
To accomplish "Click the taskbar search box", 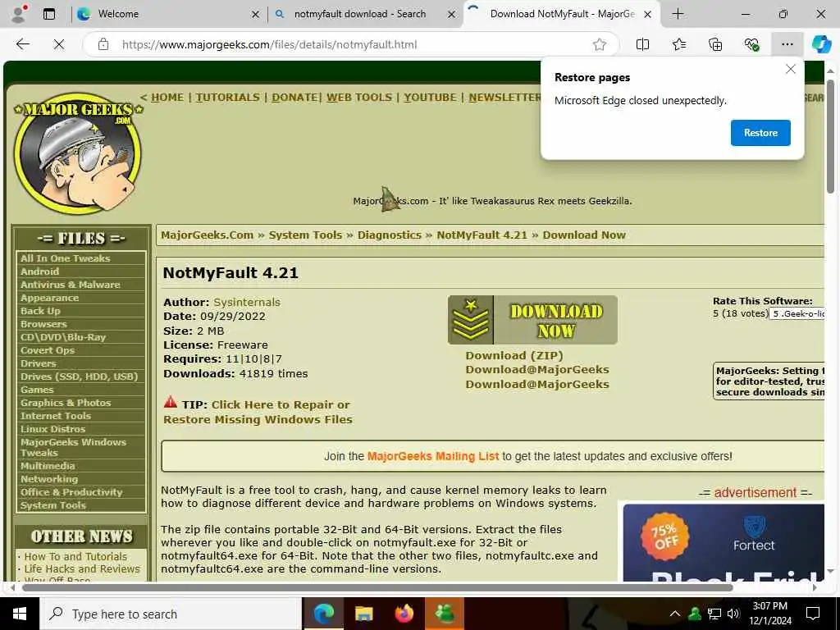I will (171, 614).
